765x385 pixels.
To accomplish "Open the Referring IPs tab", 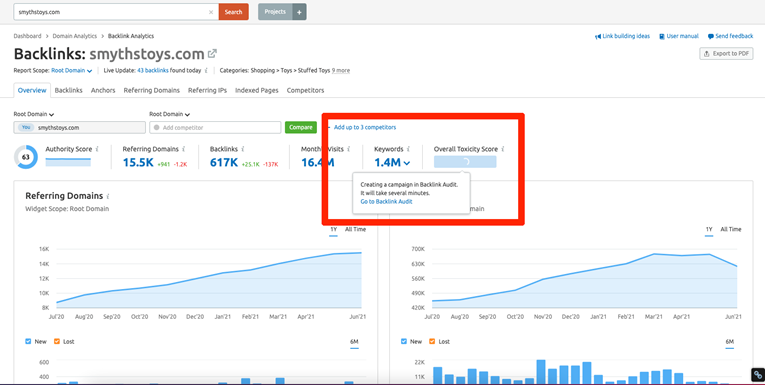I will [207, 90].
